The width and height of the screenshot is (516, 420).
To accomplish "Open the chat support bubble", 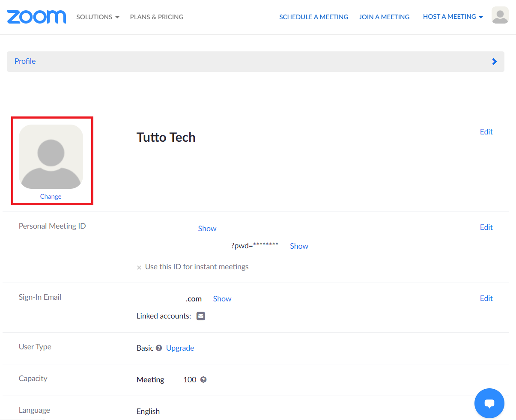I will [489, 403].
